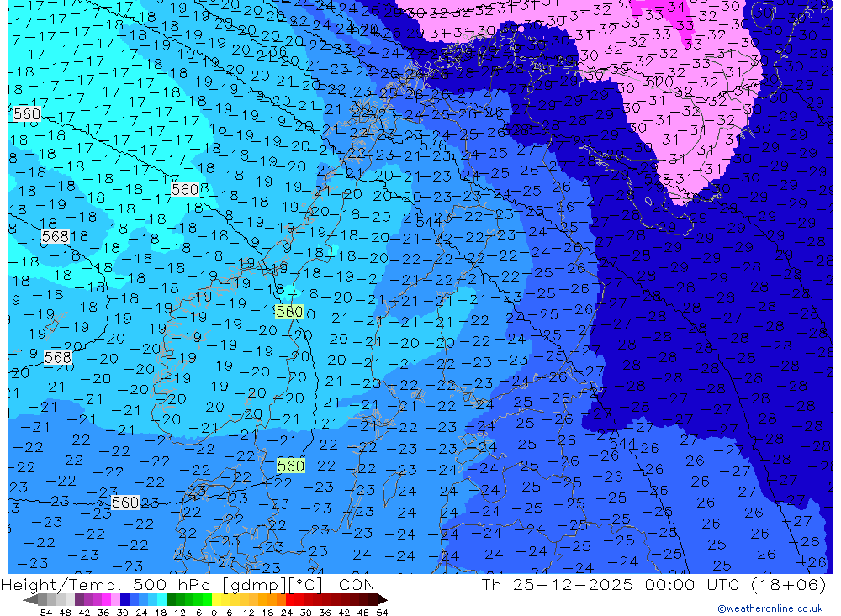Select the grey left arrow end of legend
Image resolution: width=841 pixels, height=616 pixels.
click(30, 599)
